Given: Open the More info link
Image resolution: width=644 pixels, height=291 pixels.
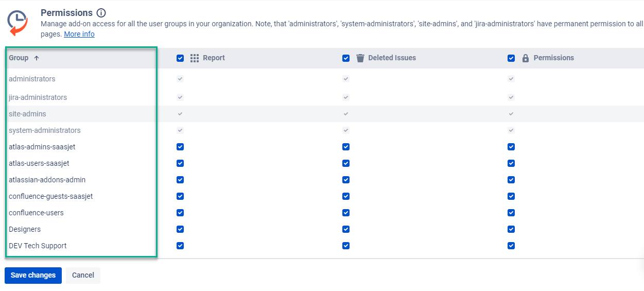Looking at the screenshot, I should tap(79, 34).
